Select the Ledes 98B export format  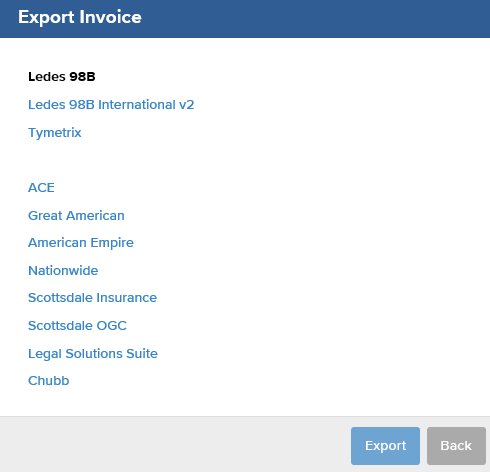(x=62, y=77)
